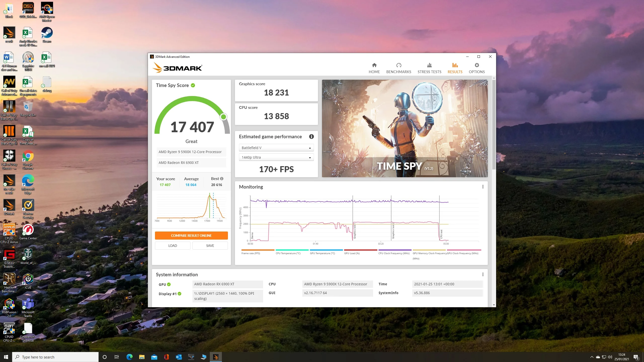Open the OPTIONS tab

tap(476, 68)
